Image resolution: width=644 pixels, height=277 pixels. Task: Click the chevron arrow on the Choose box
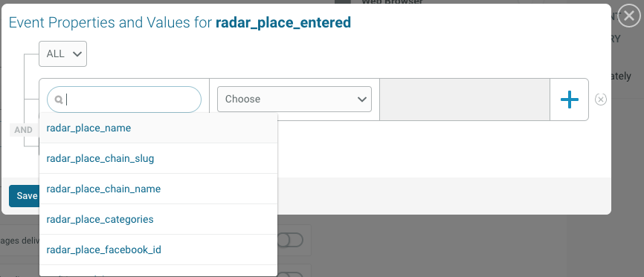coord(362,100)
